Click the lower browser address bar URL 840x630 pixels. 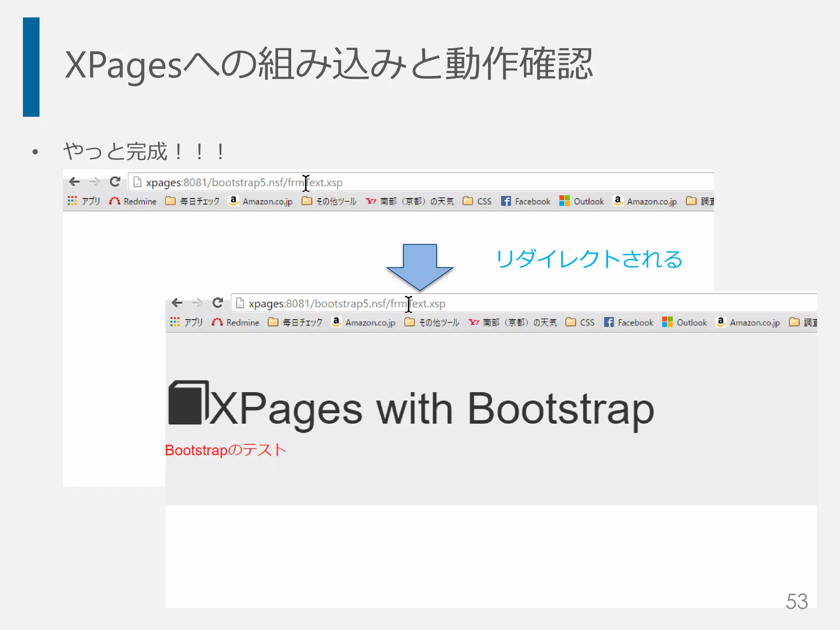[x=347, y=304]
